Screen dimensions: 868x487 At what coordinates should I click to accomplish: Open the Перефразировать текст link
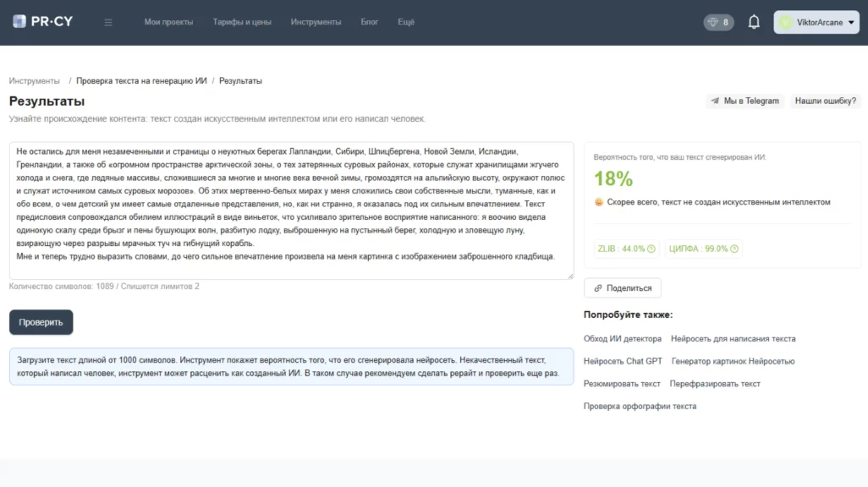715,384
